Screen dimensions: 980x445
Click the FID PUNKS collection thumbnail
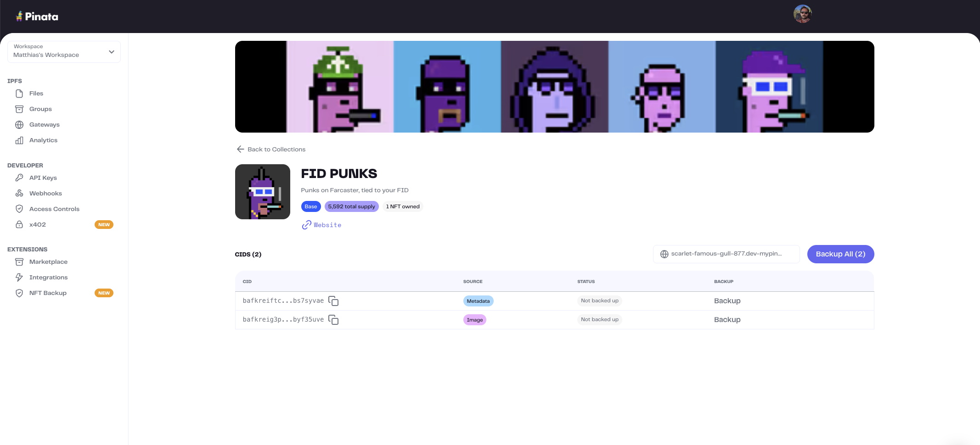(263, 192)
